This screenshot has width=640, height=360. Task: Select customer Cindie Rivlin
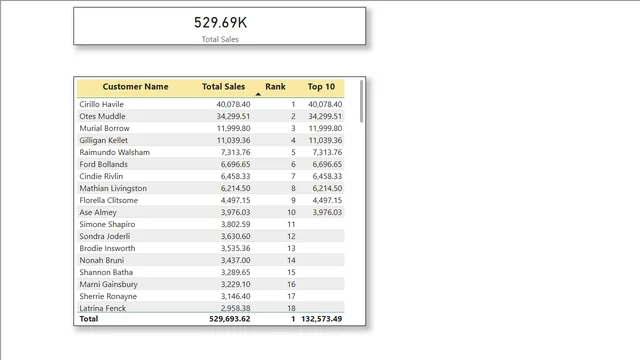(x=101, y=176)
